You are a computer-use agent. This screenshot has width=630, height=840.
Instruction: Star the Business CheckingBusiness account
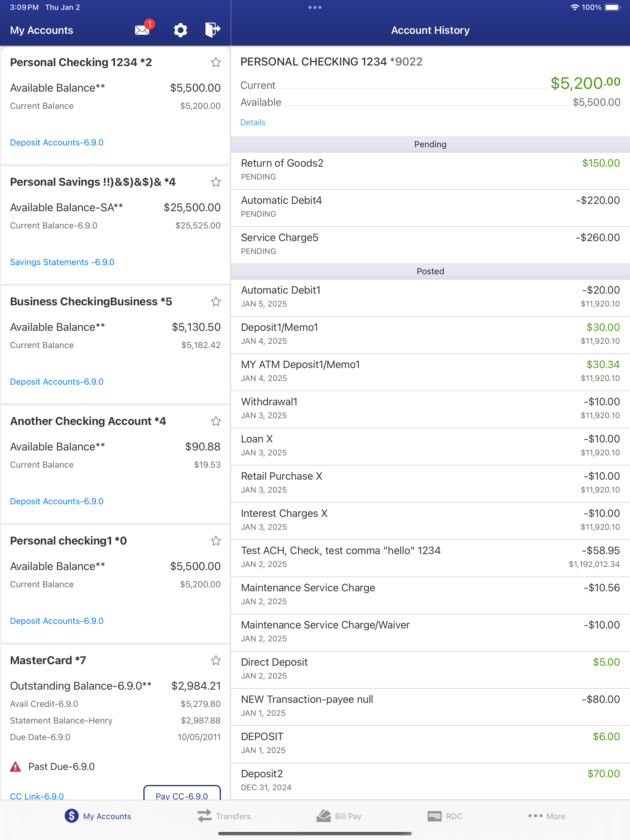216,302
